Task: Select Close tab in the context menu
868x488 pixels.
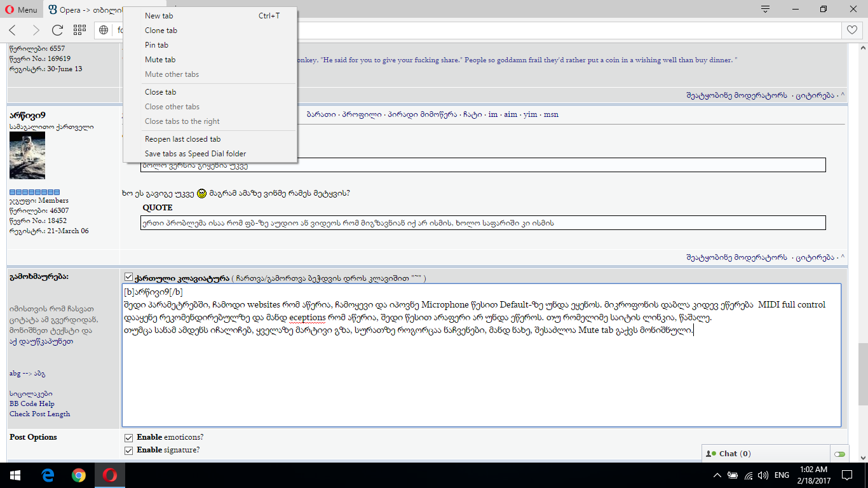Action: [210, 92]
